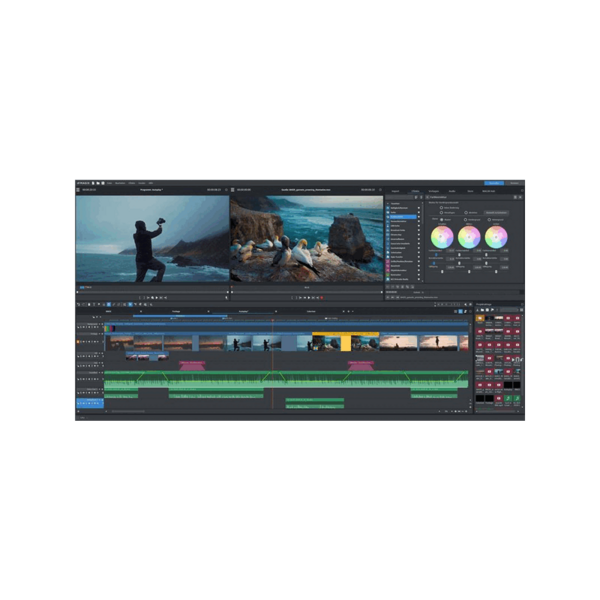This screenshot has width=600, height=600.
Task: Click the blue highlighted view icon right of timeline tabs
Action: tap(460, 311)
